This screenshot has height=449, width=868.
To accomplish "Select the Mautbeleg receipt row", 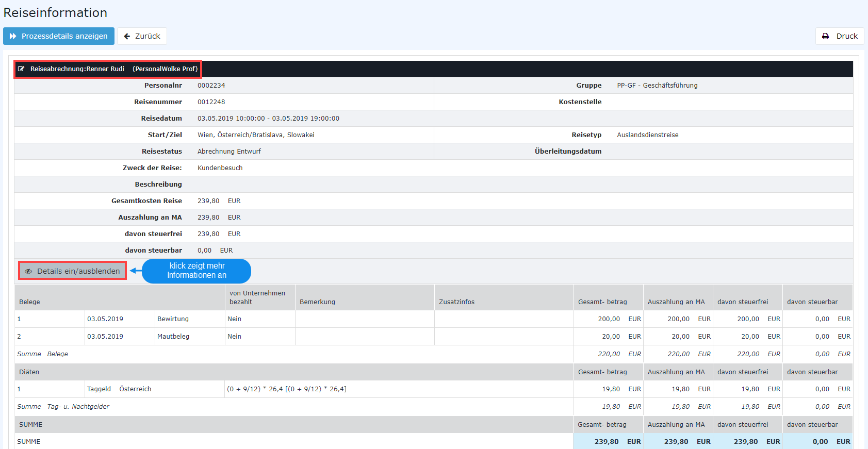I will [x=173, y=337].
